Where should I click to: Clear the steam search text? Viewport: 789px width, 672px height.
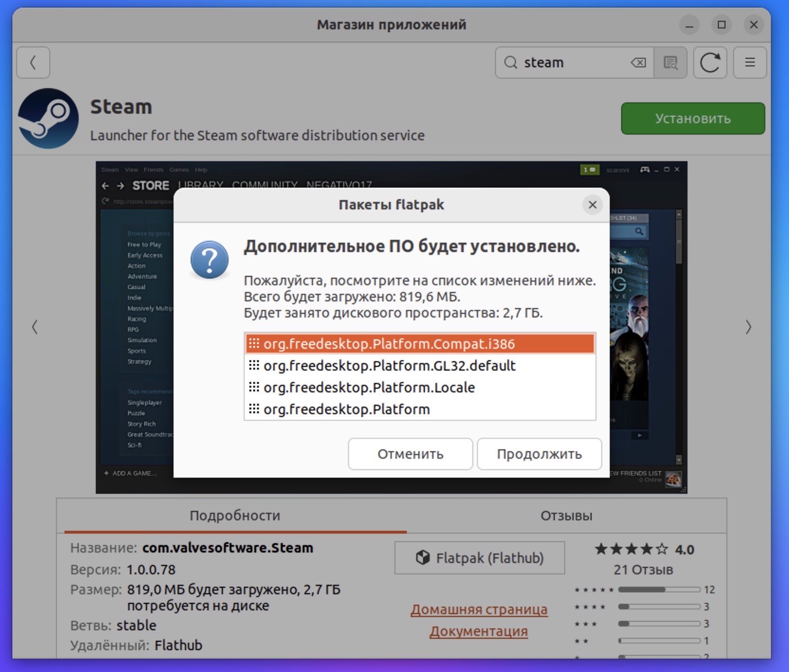click(x=638, y=63)
